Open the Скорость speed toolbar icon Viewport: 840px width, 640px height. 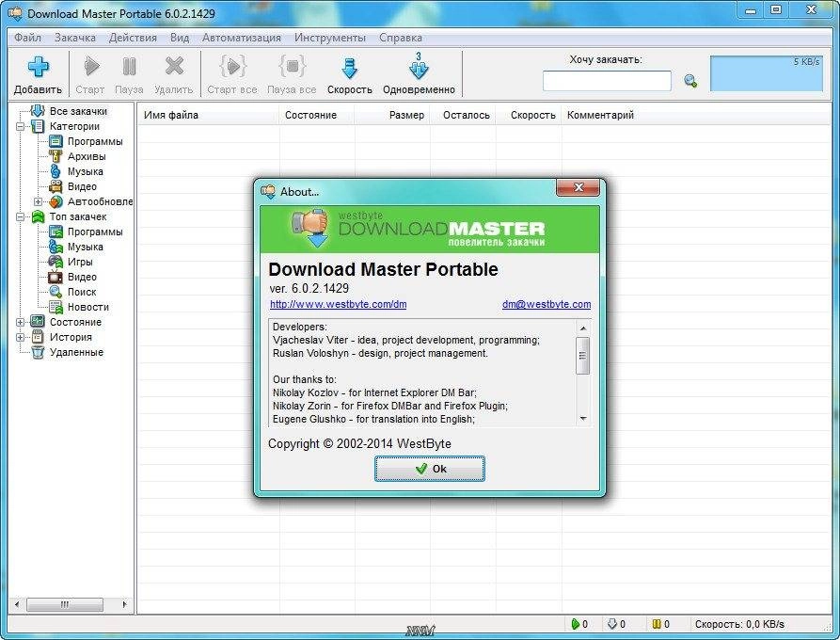click(x=349, y=68)
